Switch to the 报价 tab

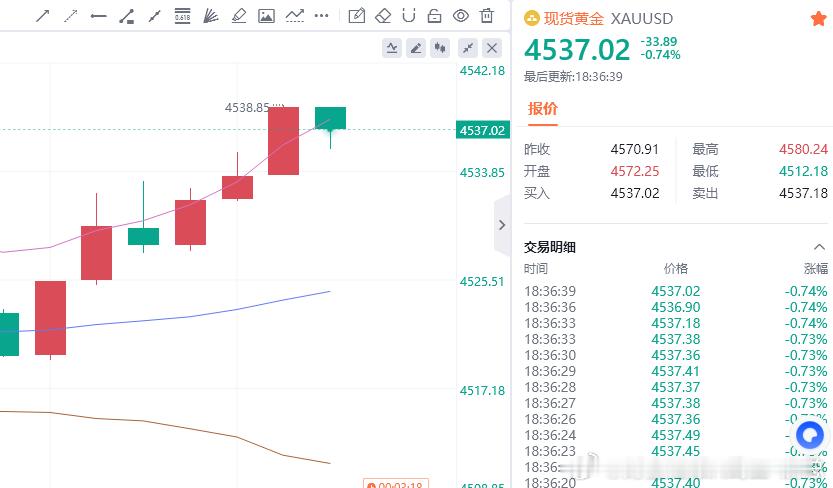pos(542,109)
